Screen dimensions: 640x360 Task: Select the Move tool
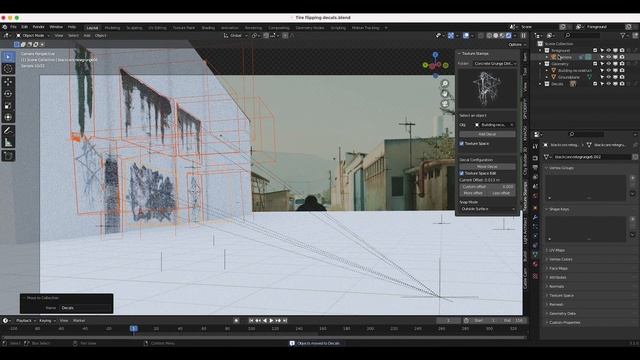(8, 82)
